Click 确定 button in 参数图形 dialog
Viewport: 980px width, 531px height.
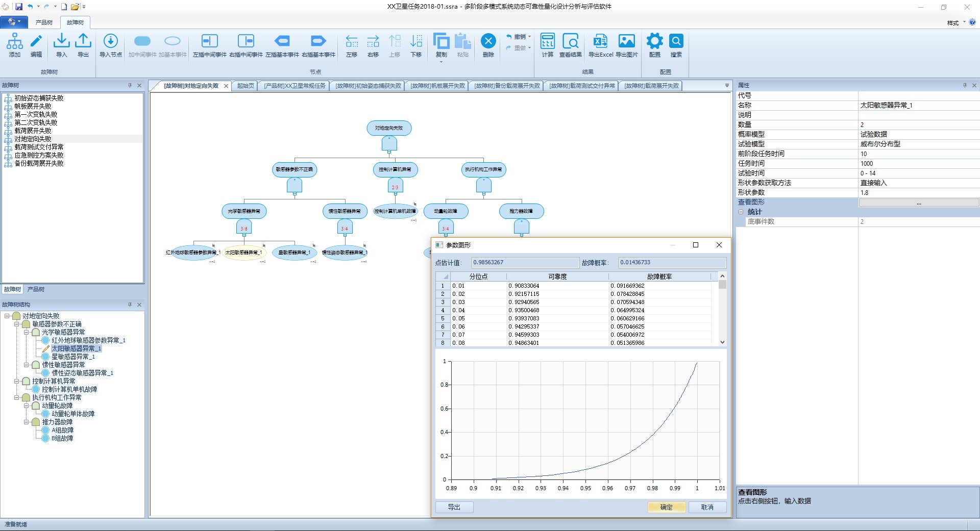666,507
